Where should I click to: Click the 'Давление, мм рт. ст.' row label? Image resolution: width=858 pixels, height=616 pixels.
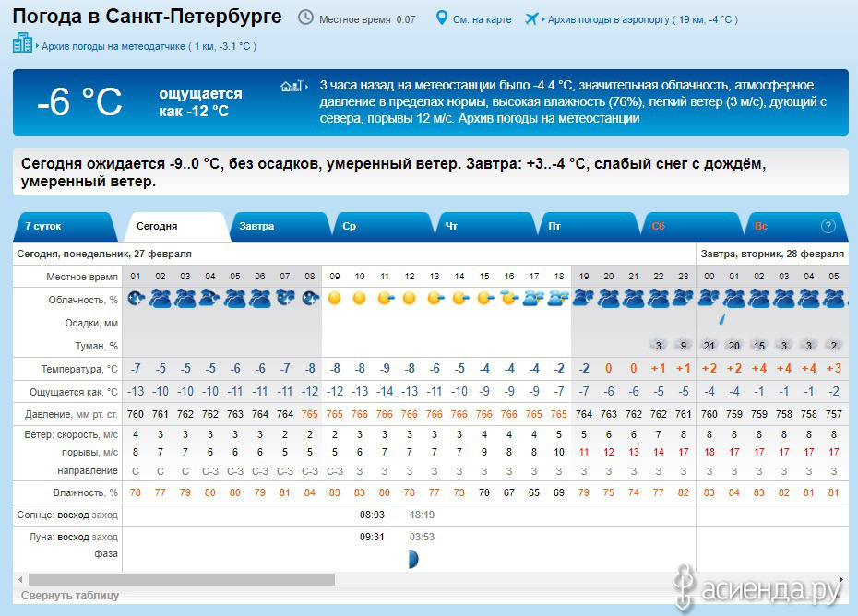[71, 415]
